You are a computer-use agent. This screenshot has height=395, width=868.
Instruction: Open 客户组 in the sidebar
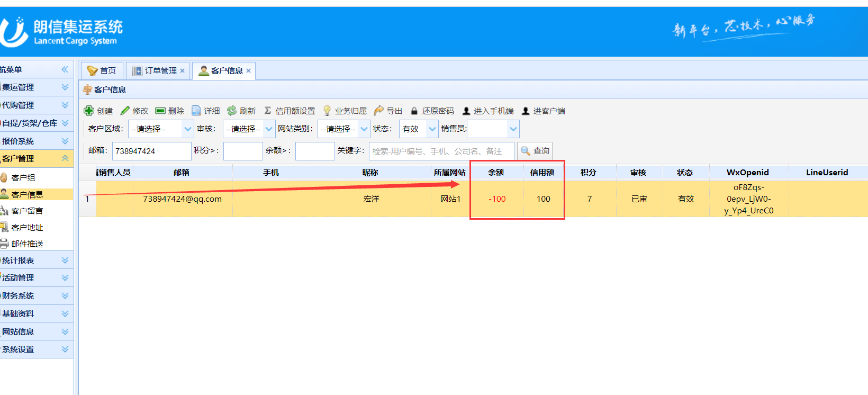pyautogui.click(x=23, y=178)
